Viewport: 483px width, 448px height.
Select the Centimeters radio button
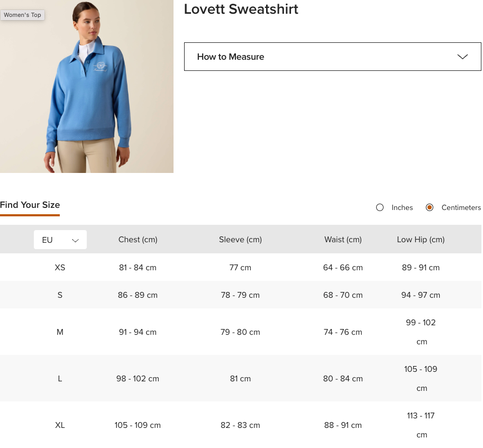coord(430,207)
